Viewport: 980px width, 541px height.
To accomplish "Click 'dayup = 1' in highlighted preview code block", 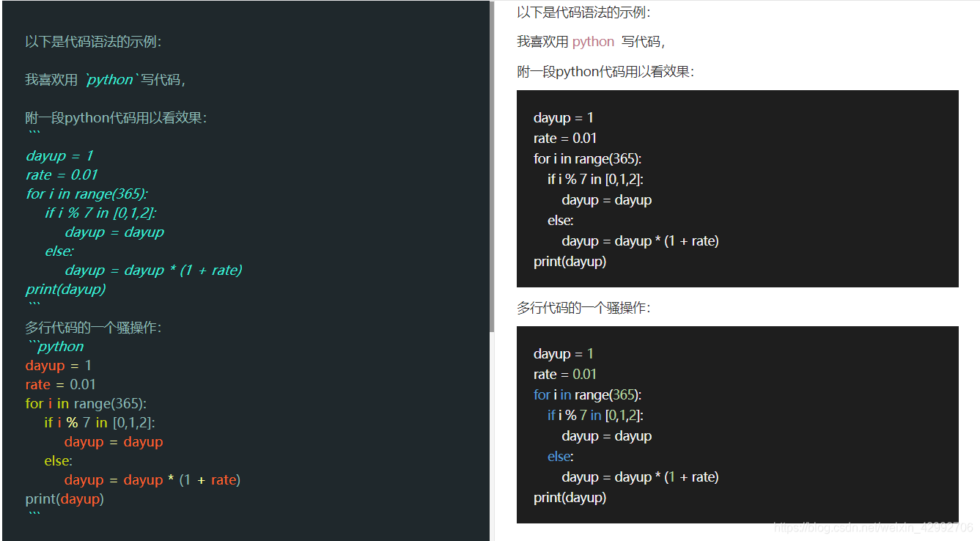I will (x=564, y=354).
